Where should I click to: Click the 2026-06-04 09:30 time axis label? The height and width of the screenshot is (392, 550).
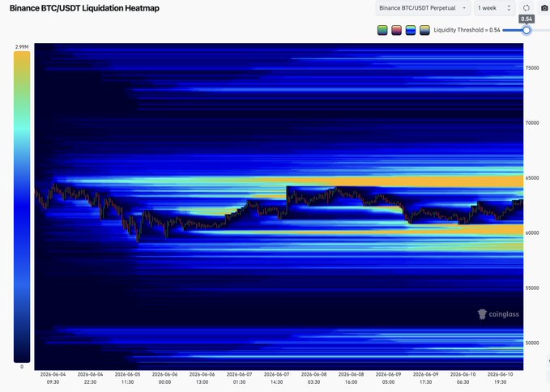[x=53, y=378]
